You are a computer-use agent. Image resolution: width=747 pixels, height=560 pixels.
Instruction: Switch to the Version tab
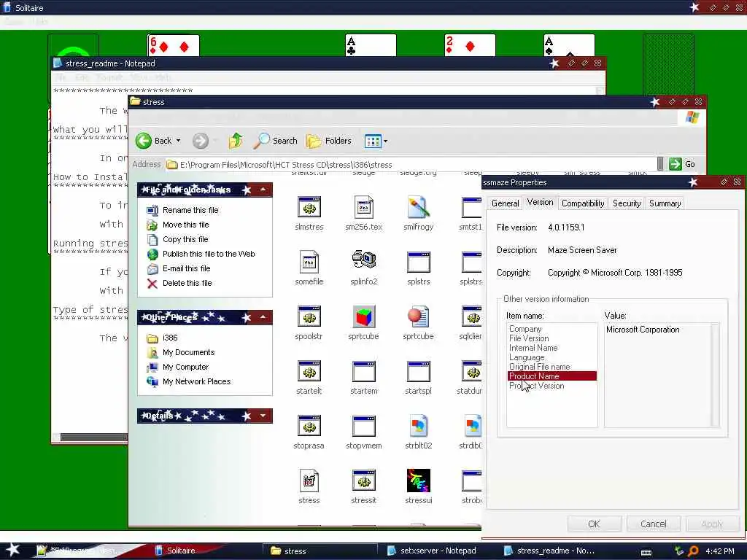[540, 203]
